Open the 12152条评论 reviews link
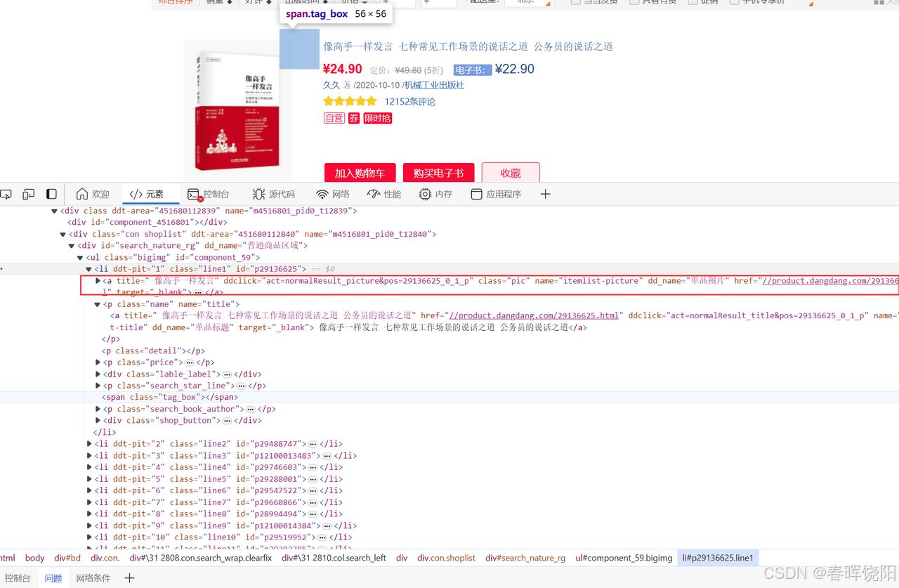Screen dimensions: 899x588 pyautogui.click(x=409, y=101)
